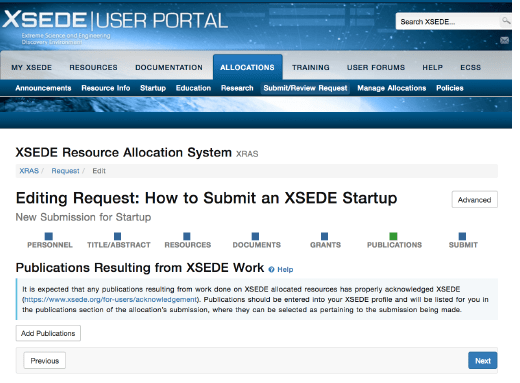Viewport: 520px width, 383px height.
Task: Open the My XSEDE tab
Action: [x=32, y=68]
